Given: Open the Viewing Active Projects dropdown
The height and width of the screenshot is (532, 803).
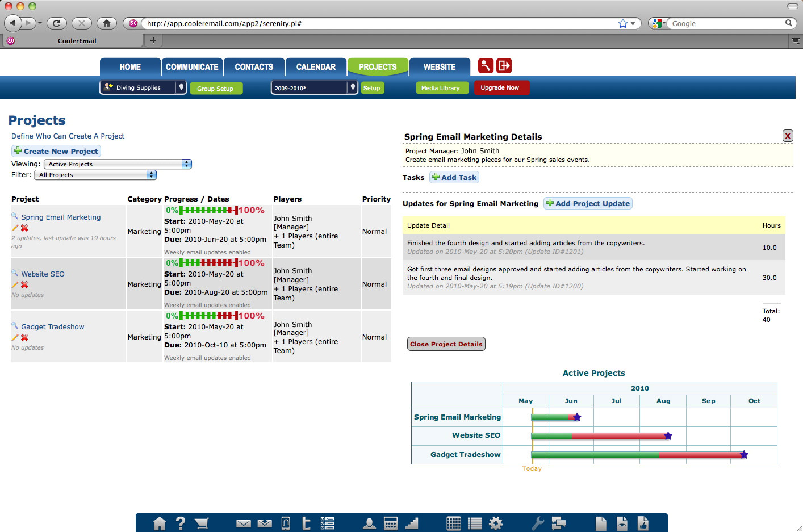Looking at the screenshot, I should [x=118, y=164].
